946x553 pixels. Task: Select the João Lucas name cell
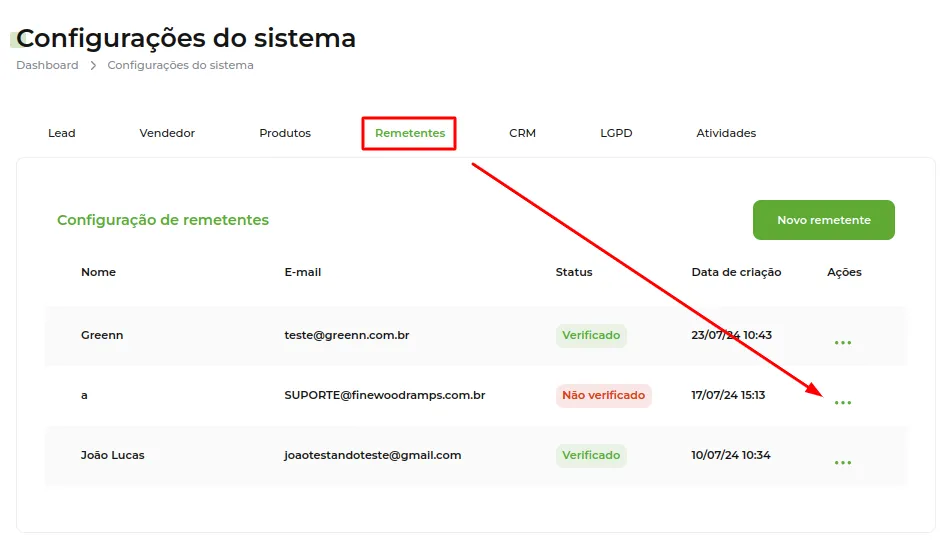[x=113, y=455]
